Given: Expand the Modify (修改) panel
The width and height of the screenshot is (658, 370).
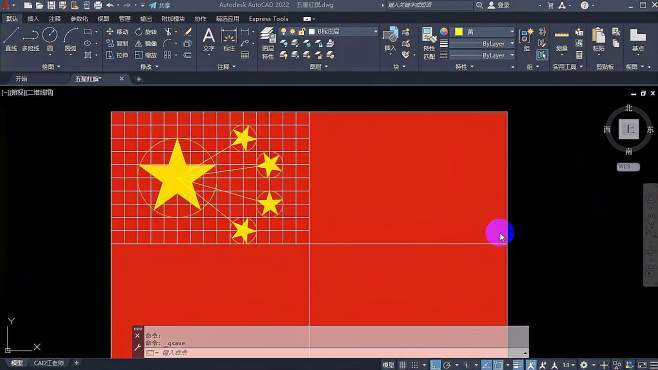Looking at the screenshot, I should [x=149, y=67].
